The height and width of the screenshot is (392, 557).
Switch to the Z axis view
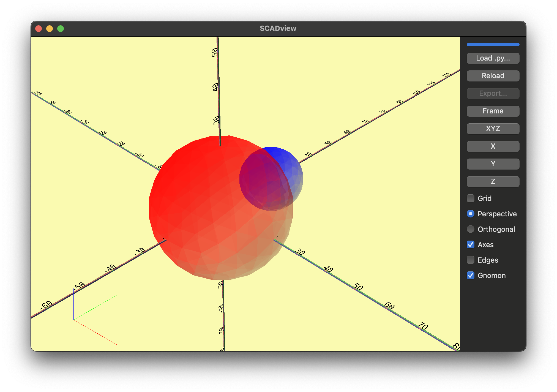click(x=493, y=182)
